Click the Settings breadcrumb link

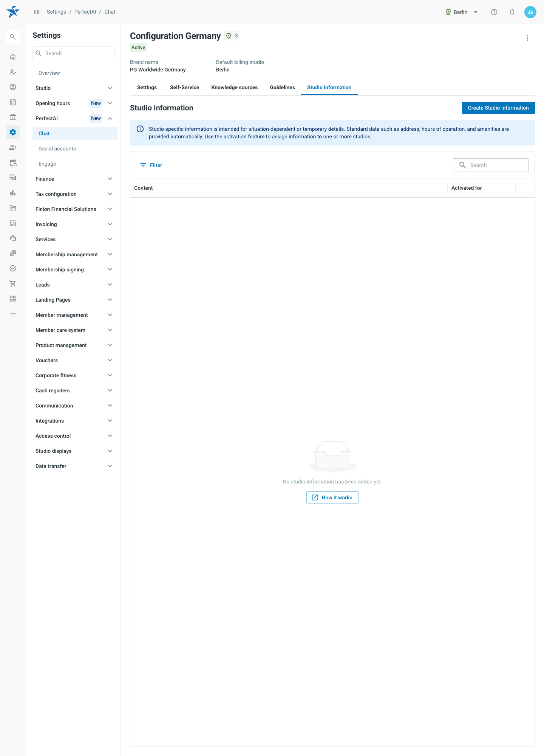point(56,12)
